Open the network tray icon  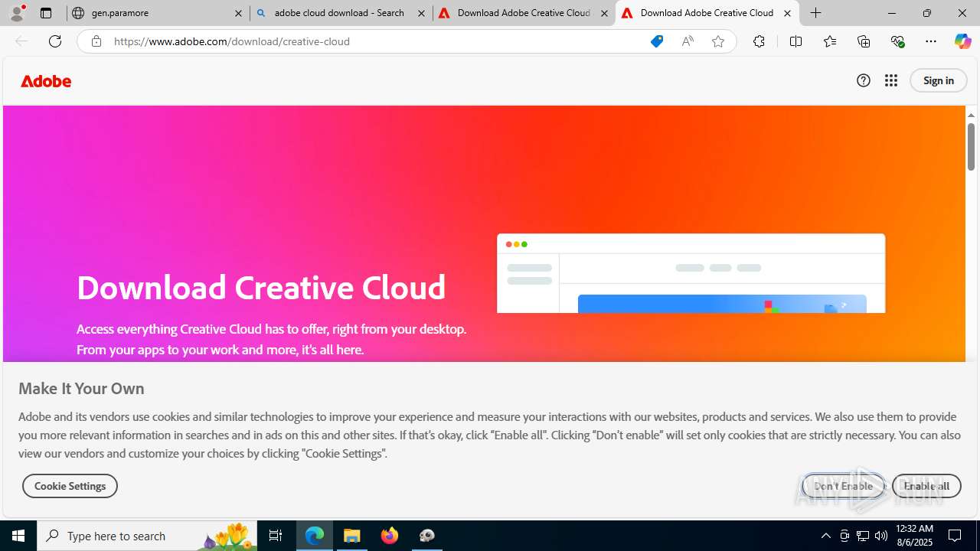863,536
